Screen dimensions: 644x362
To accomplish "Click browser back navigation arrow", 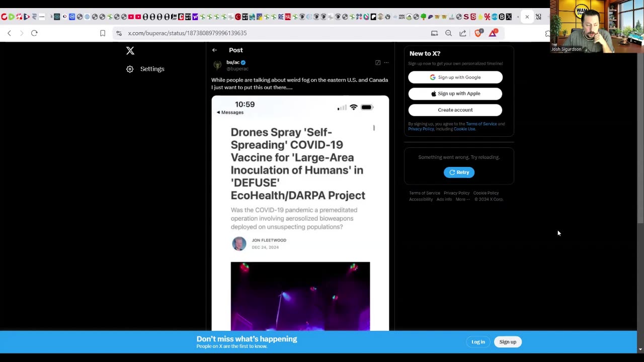I will [9, 33].
